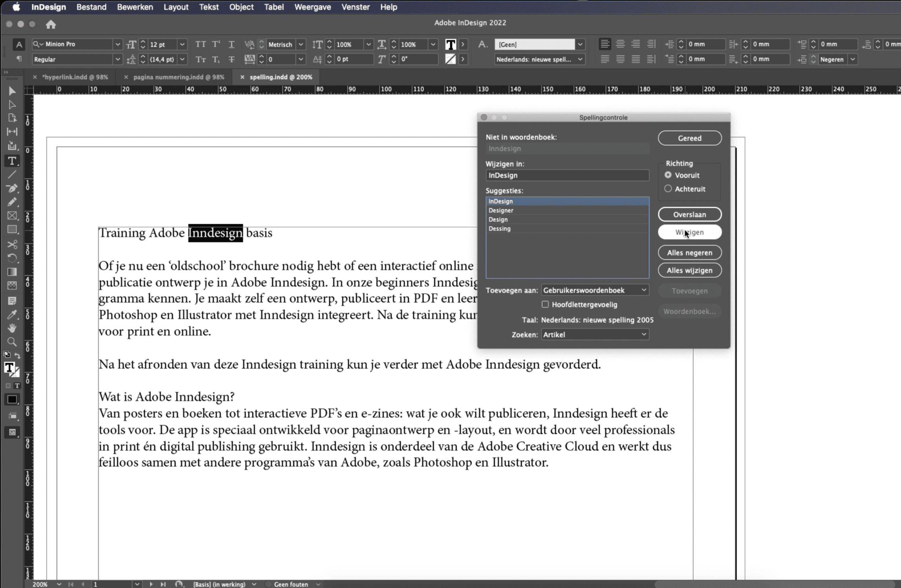Image resolution: width=901 pixels, height=588 pixels.
Task: Select the Gradient Swatch tool
Action: [x=12, y=272]
